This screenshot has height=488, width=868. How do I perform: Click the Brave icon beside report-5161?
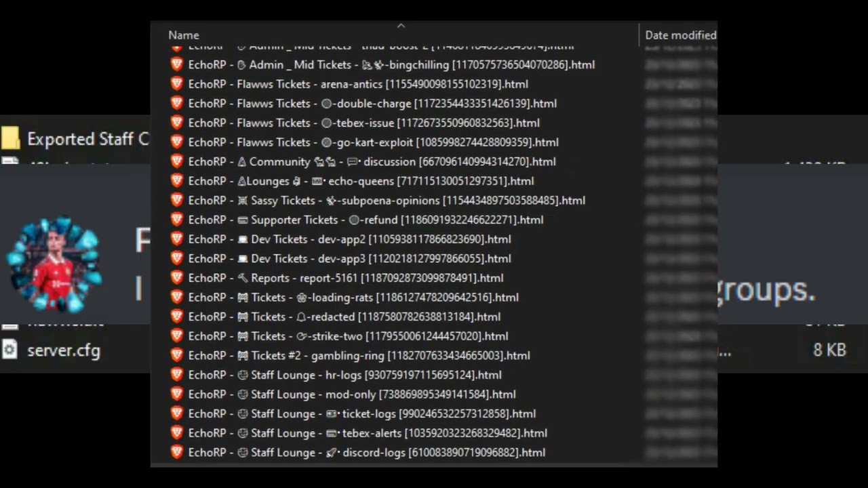coord(176,277)
